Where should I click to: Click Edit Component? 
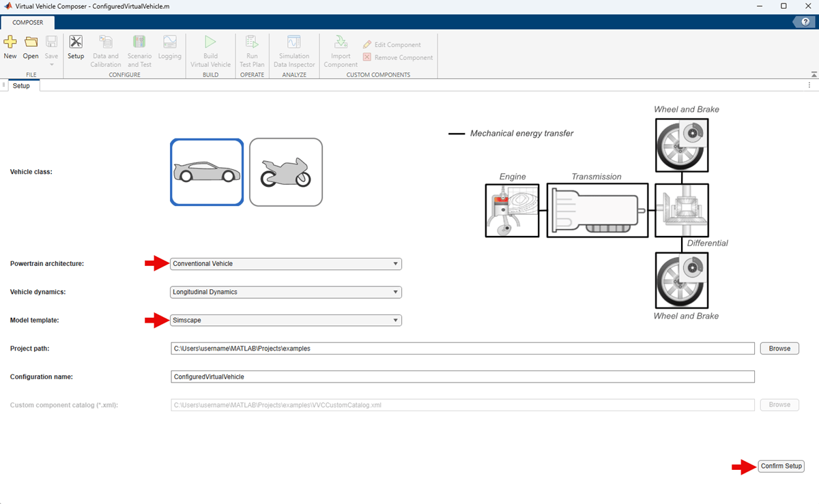tap(392, 44)
